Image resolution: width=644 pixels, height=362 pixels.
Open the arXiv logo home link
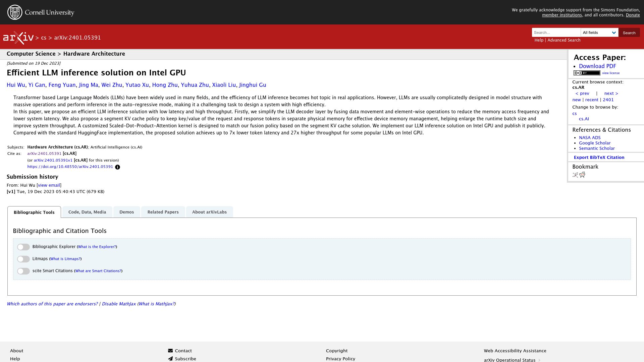click(18, 38)
